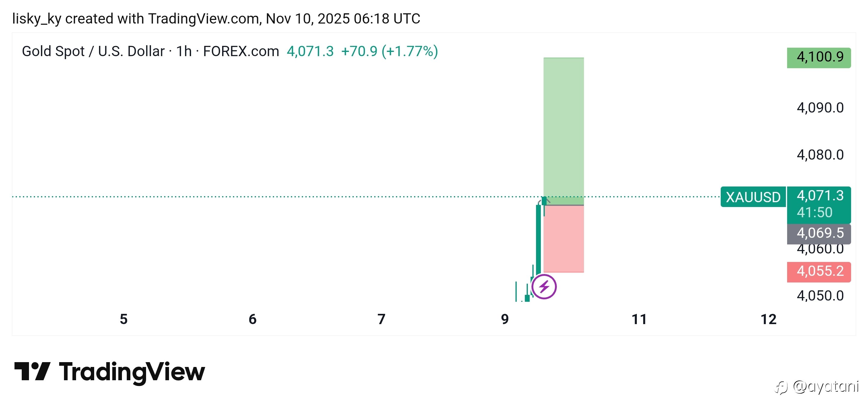Click the 4,090.0 price axis level
The image size is (868, 408).
point(820,108)
